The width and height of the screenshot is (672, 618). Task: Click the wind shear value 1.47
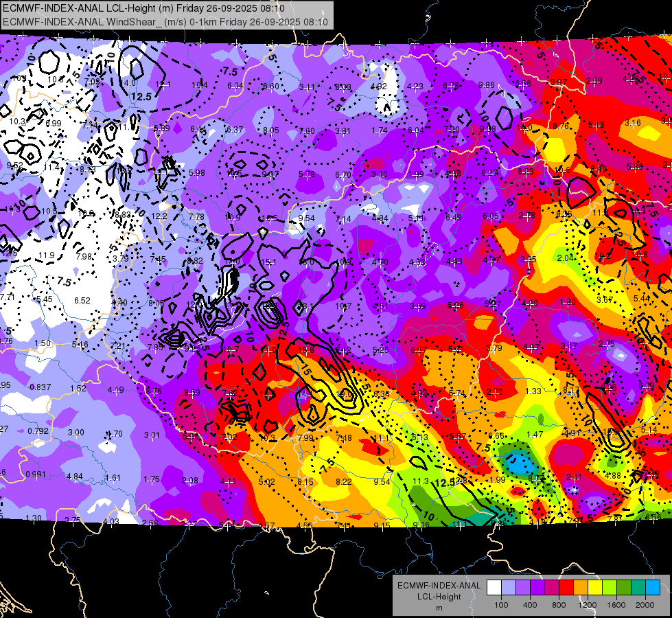(x=535, y=435)
